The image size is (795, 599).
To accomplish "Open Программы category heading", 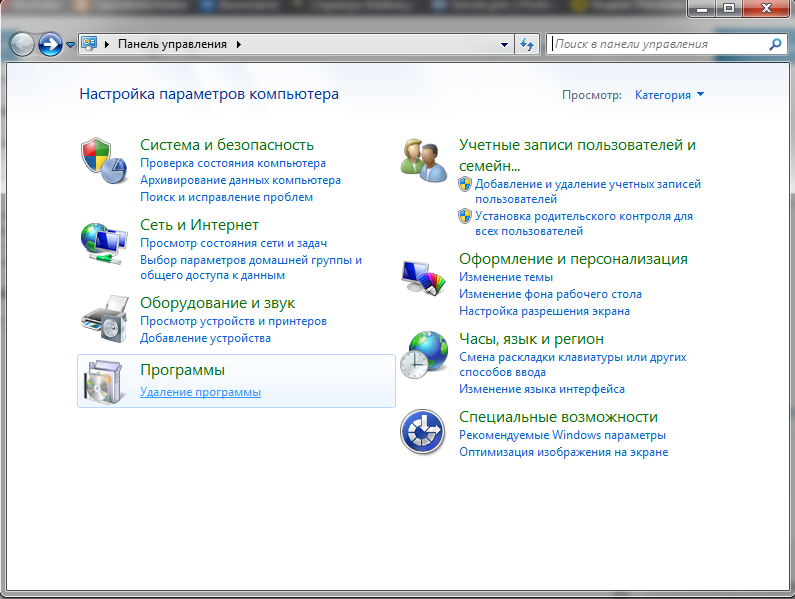I will pos(182,370).
